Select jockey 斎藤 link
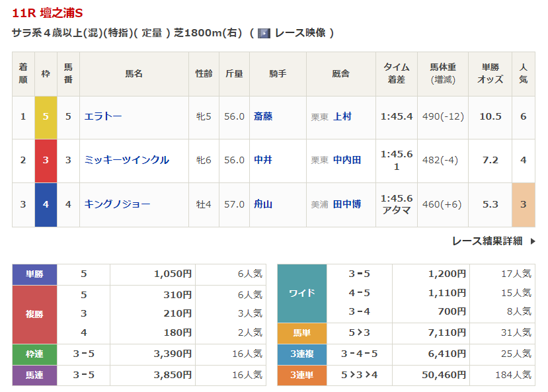Viewport: 548px width, 392px height. click(x=263, y=116)
